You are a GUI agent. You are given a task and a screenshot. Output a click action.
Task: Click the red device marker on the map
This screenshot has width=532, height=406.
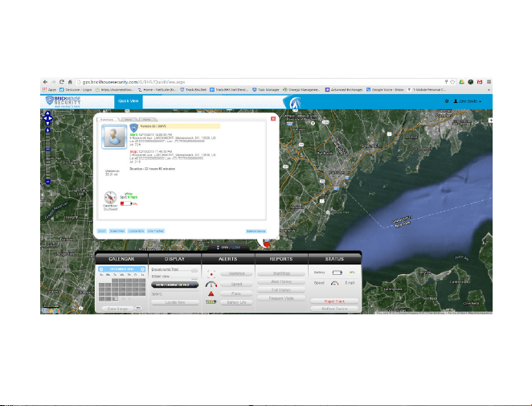pos(267,244)
